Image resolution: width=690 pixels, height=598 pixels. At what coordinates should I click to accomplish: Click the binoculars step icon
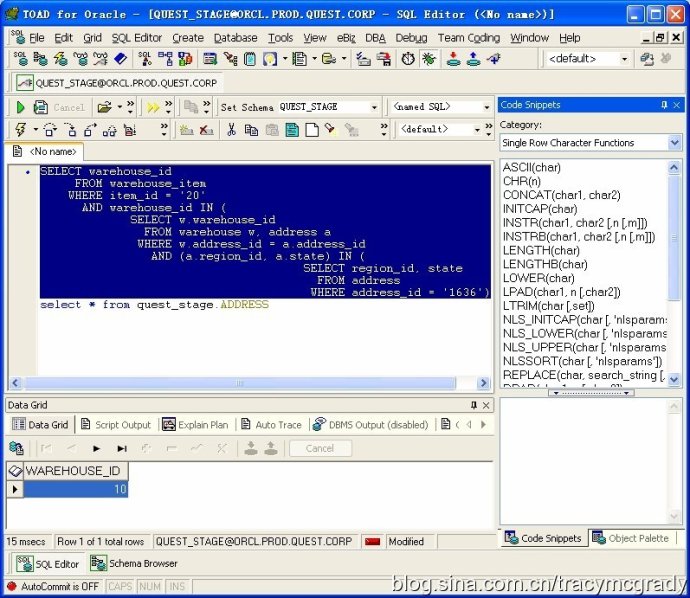click(110, 131)
